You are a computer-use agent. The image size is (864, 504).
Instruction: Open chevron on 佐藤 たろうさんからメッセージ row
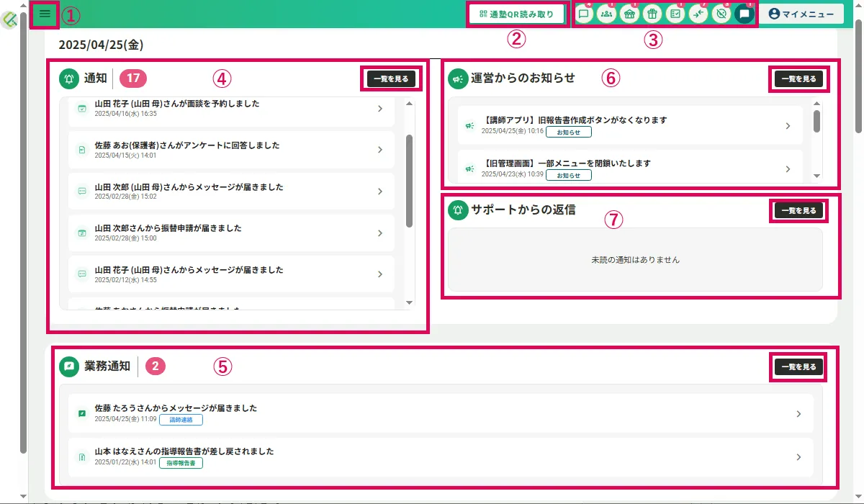(798, 414)
